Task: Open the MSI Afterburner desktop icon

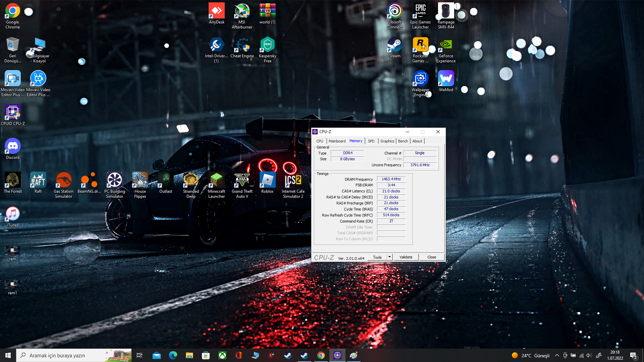Action: [242, 12]
